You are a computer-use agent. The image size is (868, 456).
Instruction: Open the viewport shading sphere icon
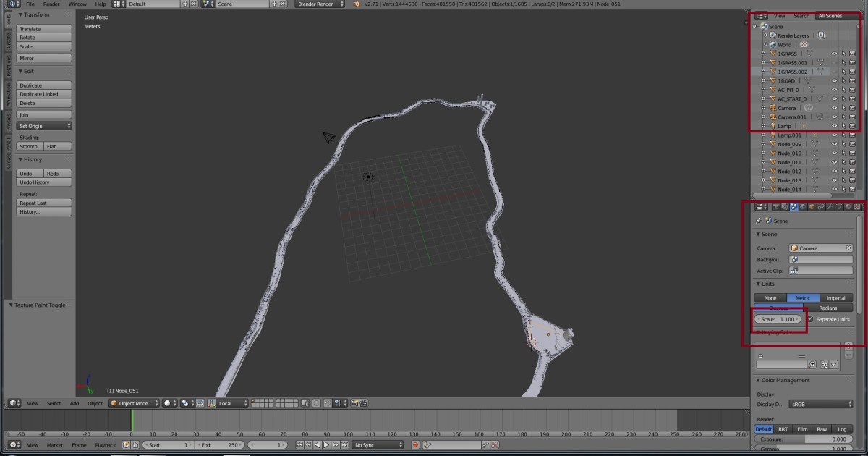coord(168,403)
